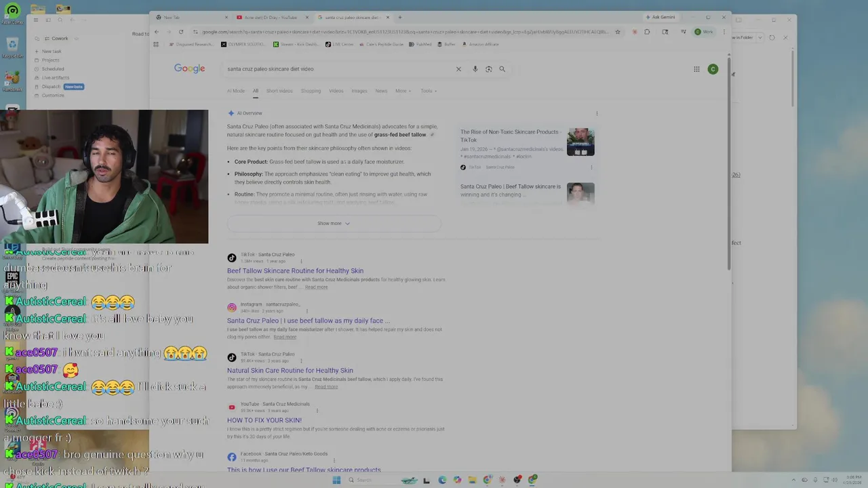868x488 pixels.
Task: Open the Google account avatar
Action: click(713, 69)
